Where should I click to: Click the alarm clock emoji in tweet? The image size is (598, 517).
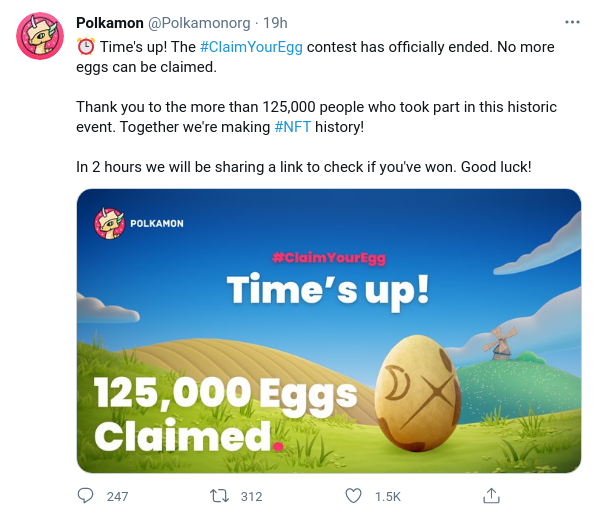tap(86, 47)
